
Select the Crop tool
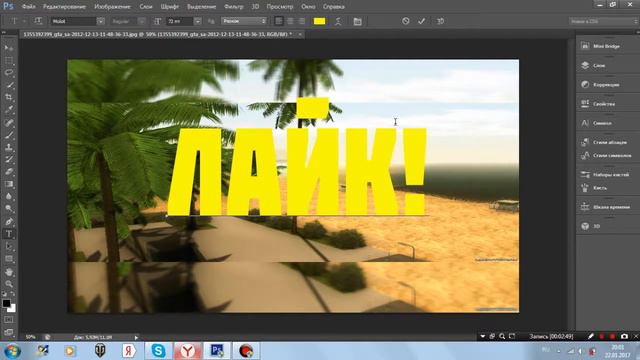click(x=9, y=97)
